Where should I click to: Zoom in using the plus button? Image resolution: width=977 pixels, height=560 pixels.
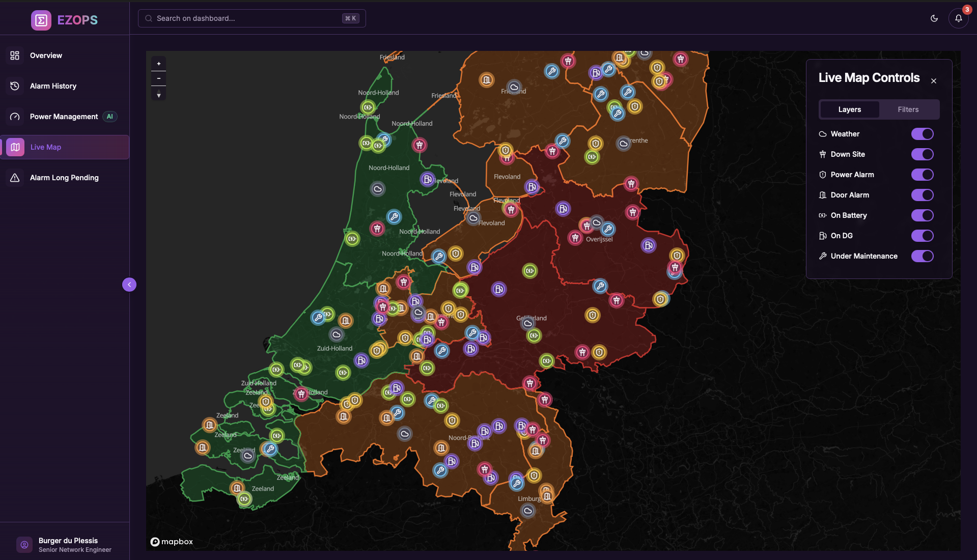point(158,63)
